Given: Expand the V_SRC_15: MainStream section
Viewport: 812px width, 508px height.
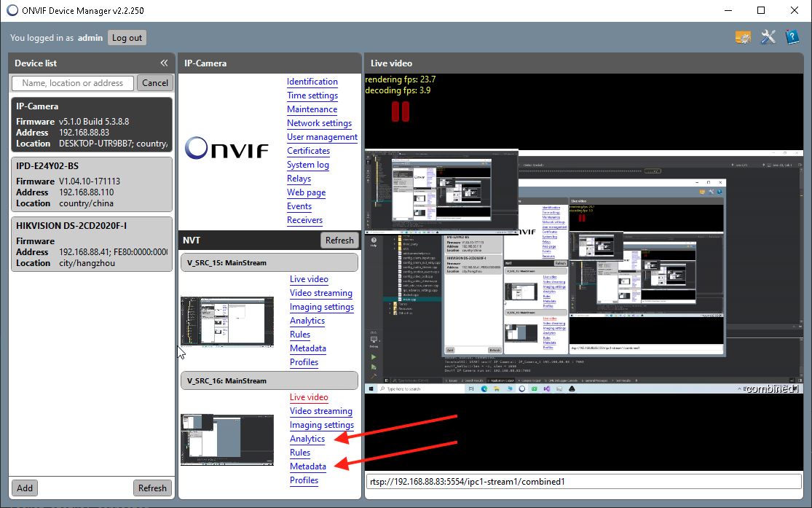Looking at the screenshot, I should point(269,262).
